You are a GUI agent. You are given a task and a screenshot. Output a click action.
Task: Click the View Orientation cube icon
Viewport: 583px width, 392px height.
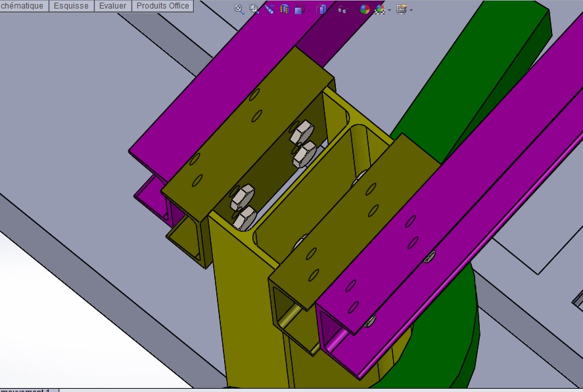point(300,9)
